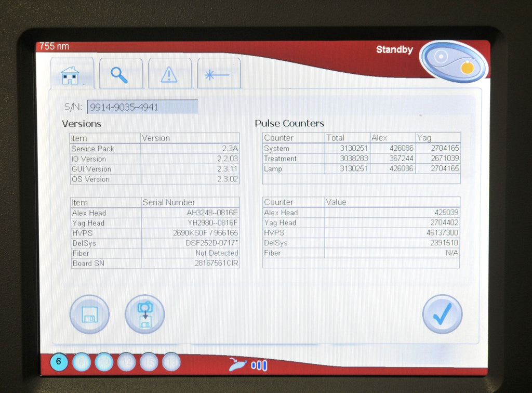Select the OS Version row
This screenshot has height=393, width=532.
(x=155, y=179)
